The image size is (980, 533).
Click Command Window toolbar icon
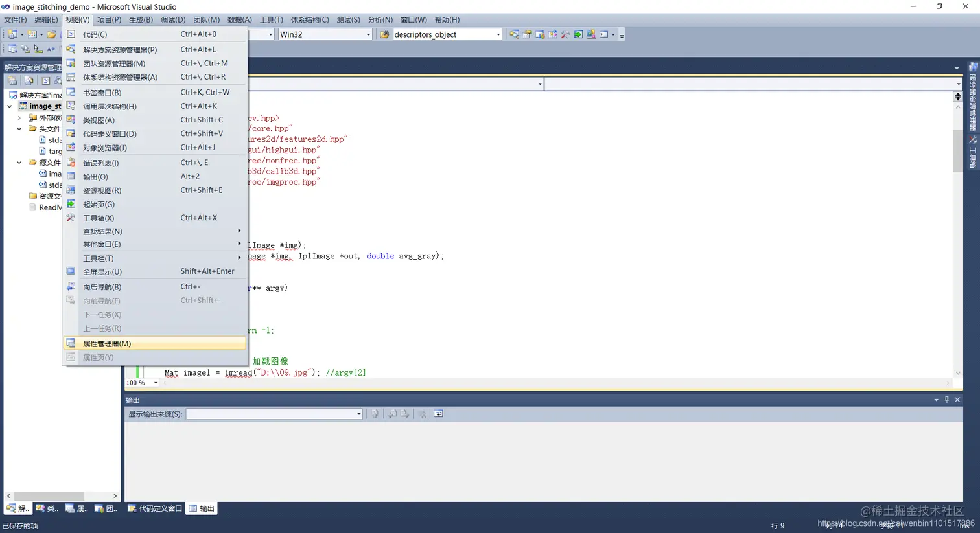603,34
